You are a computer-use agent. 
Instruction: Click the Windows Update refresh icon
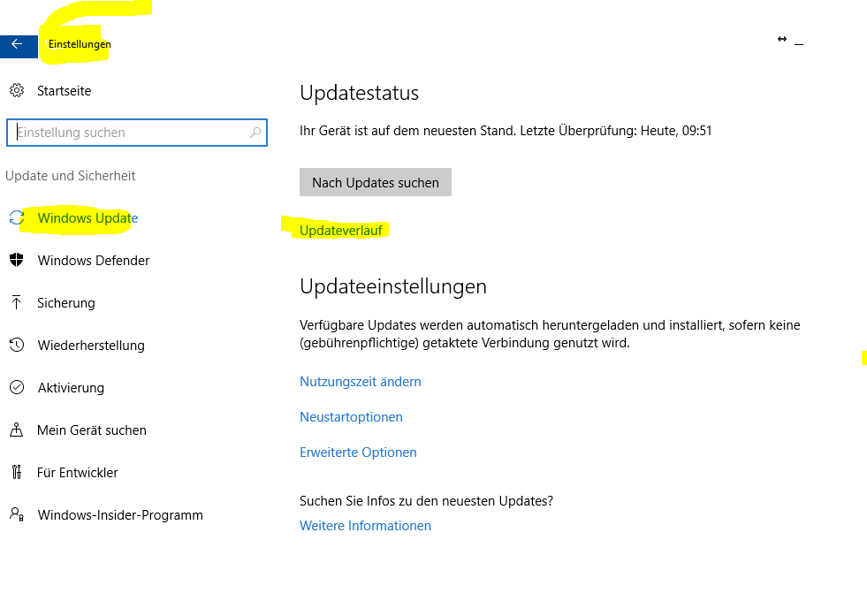coord(17,218)
